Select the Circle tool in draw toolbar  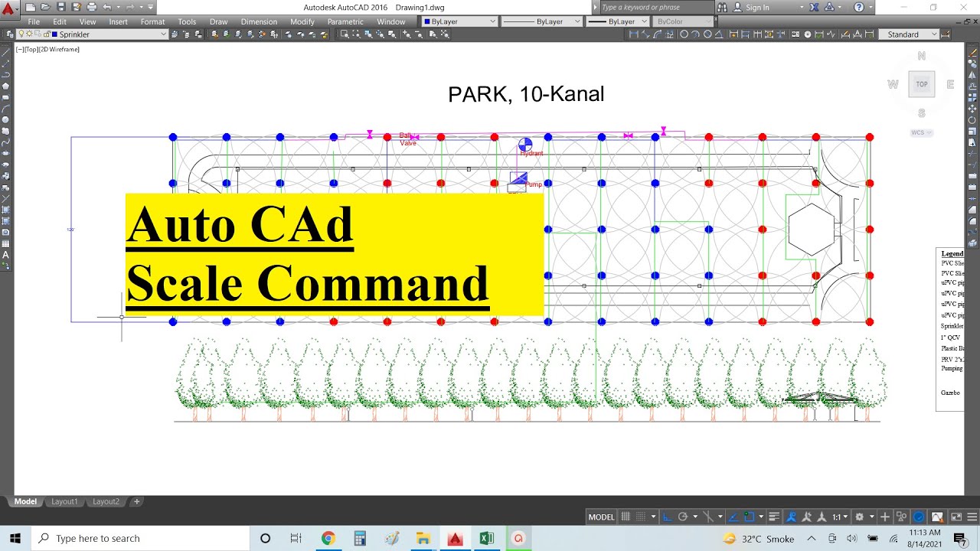pos(6,119)
